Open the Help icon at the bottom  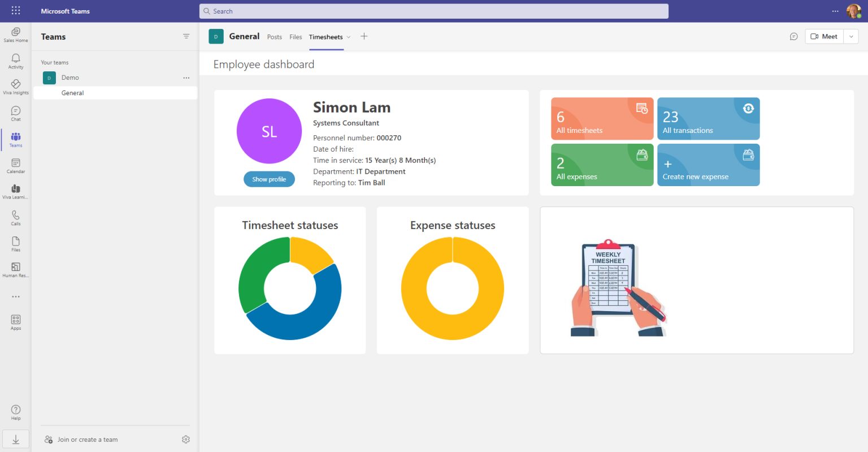pyautogui.click(x=15, y=411)
